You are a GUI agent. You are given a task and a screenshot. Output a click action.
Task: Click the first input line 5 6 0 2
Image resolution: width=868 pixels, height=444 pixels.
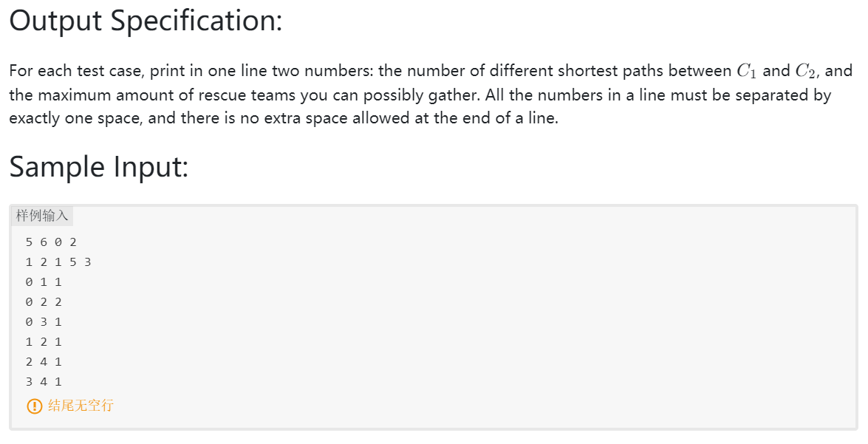[x=51, y=242]
